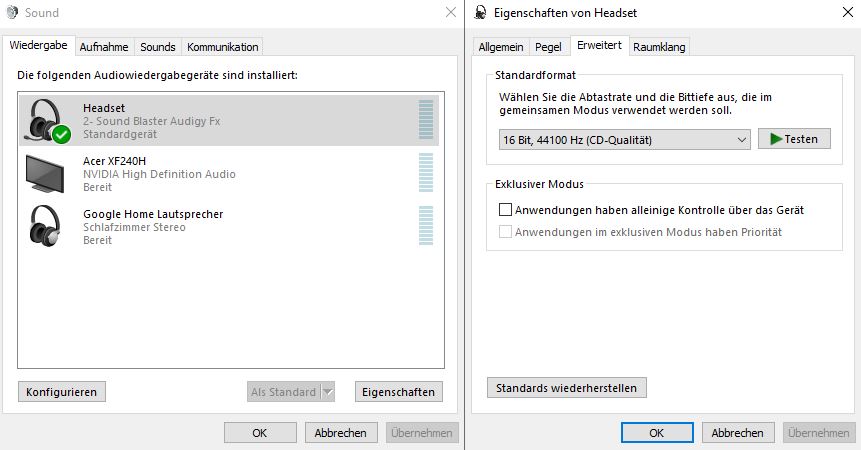Image resolution: width=861 pixels, height=450 pixels.
Task: Enable exclusive control checkbox for applications
Action: tap(505, 210)
